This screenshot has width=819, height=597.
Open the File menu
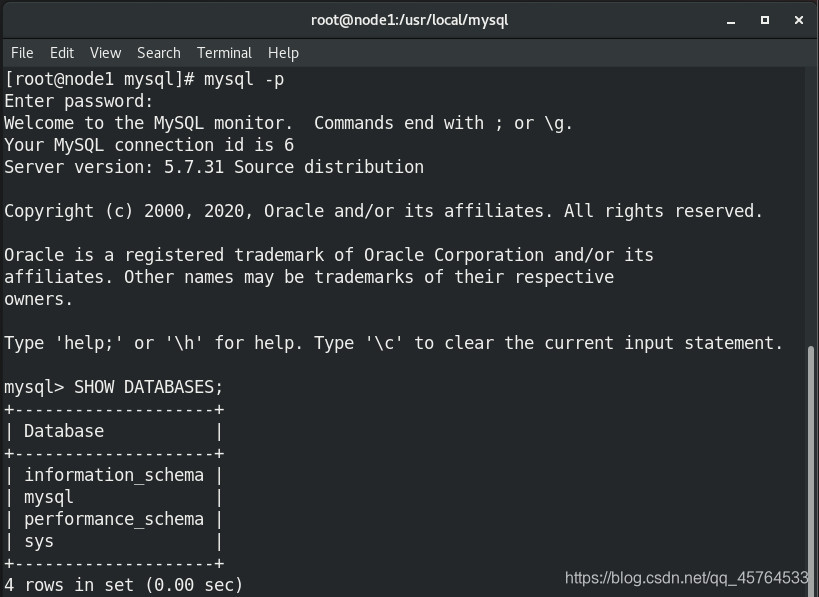point(22,53)
